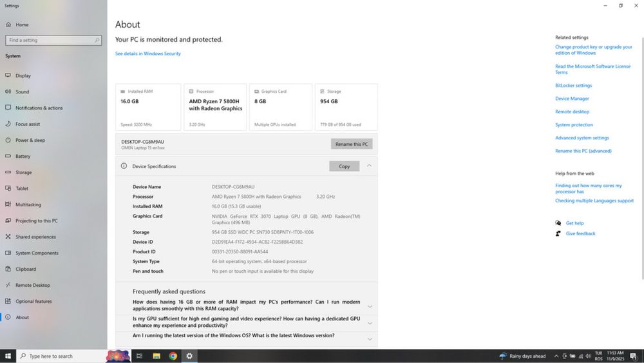The height and width of the screenshot is (363, 644).
Task: Read the Microsoft Software License Terms
Action: point(592,69)
